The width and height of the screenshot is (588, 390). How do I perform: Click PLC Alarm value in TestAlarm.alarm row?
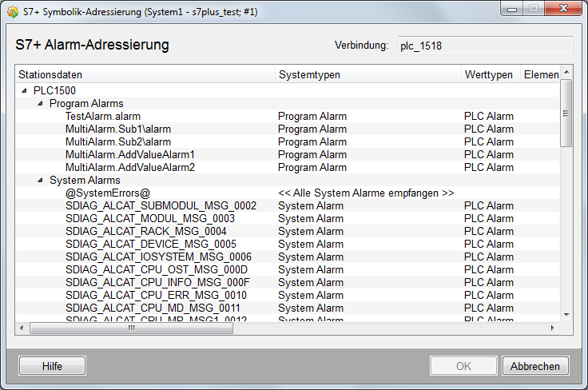point(489,116)
